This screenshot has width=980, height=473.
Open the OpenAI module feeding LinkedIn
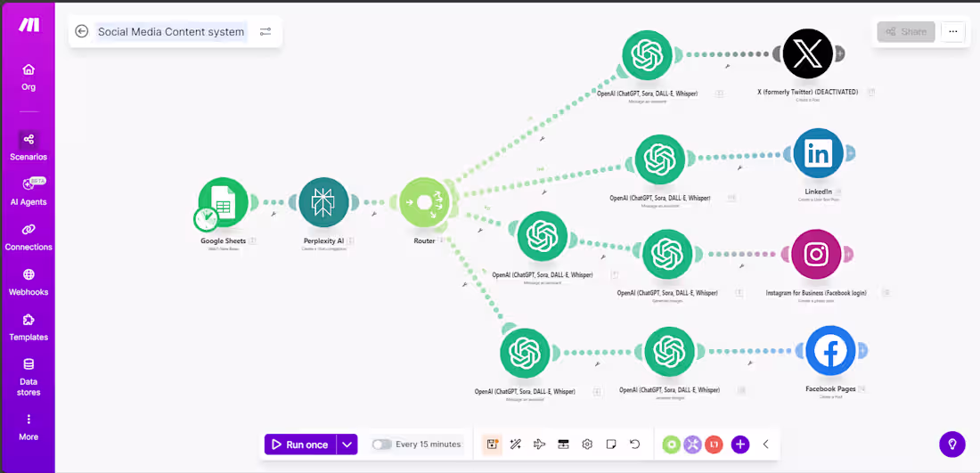[660, 159]
